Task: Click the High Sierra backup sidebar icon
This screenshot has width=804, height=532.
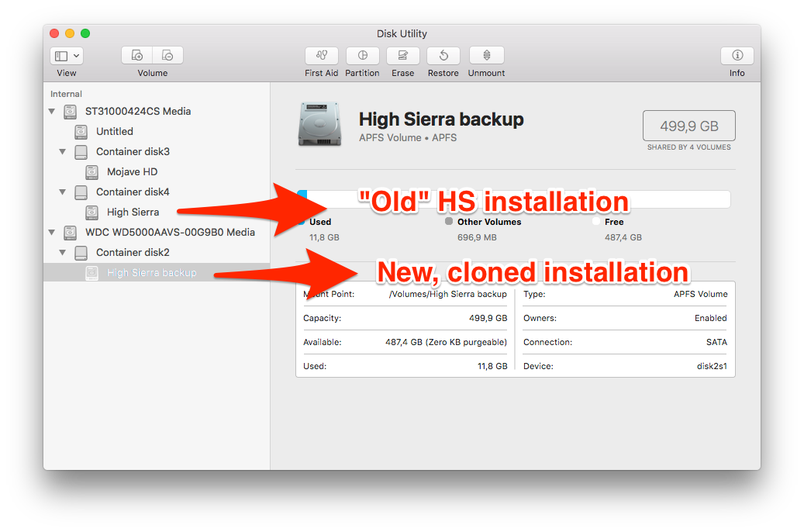Action: pyautogui.click(x=91, y=273)
